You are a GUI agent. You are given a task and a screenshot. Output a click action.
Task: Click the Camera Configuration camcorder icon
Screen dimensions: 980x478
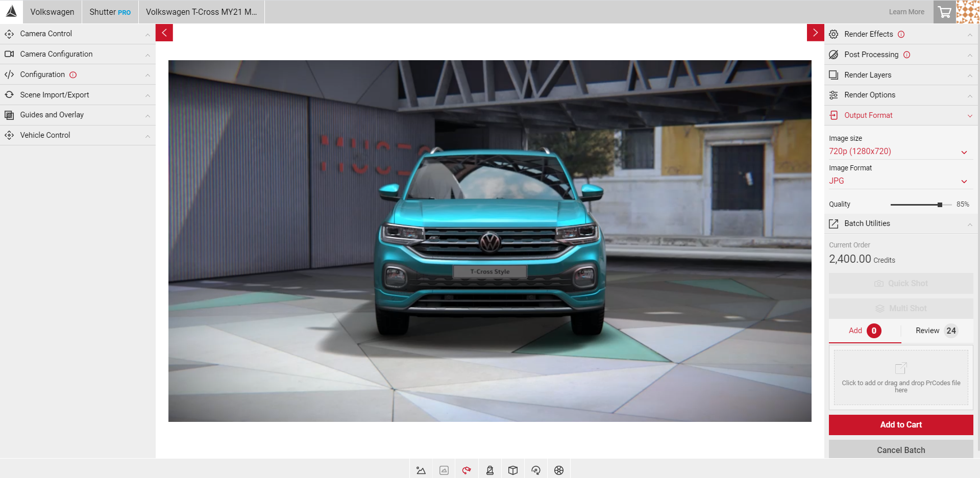pyautogui.click(x=9, y=54)
